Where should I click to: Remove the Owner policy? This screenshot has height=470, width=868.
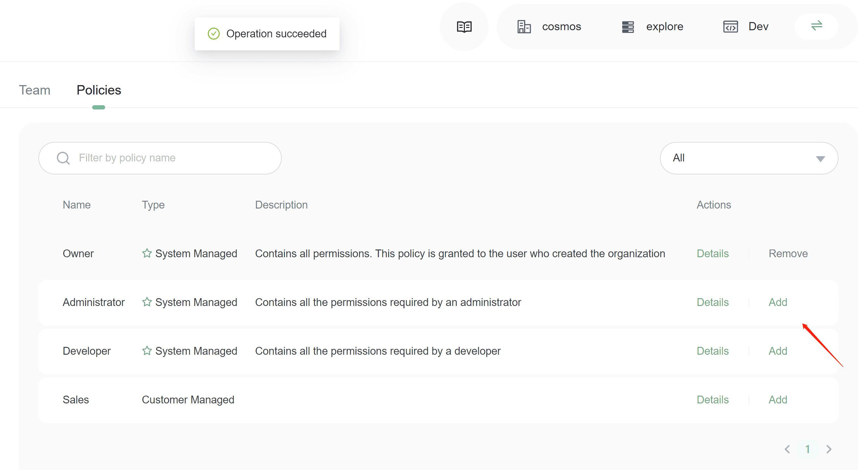pyautogui.click(x=788, y=254)
